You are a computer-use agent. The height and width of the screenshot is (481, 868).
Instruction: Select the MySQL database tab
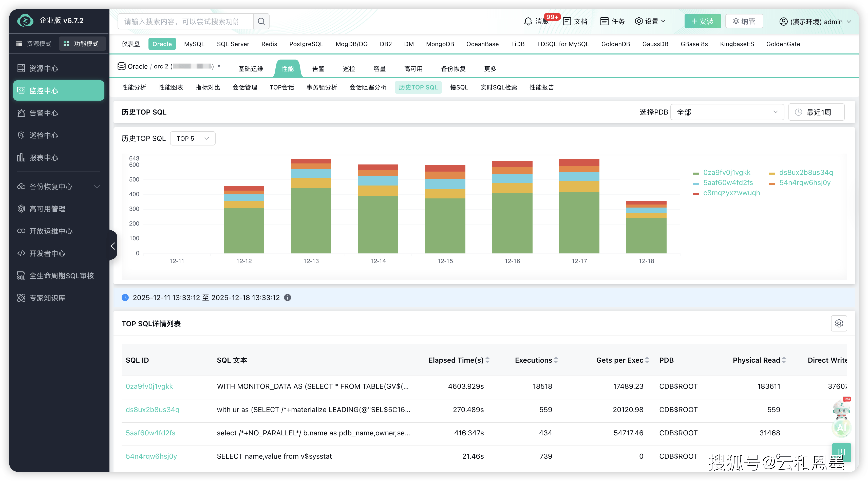pos(194,44)
